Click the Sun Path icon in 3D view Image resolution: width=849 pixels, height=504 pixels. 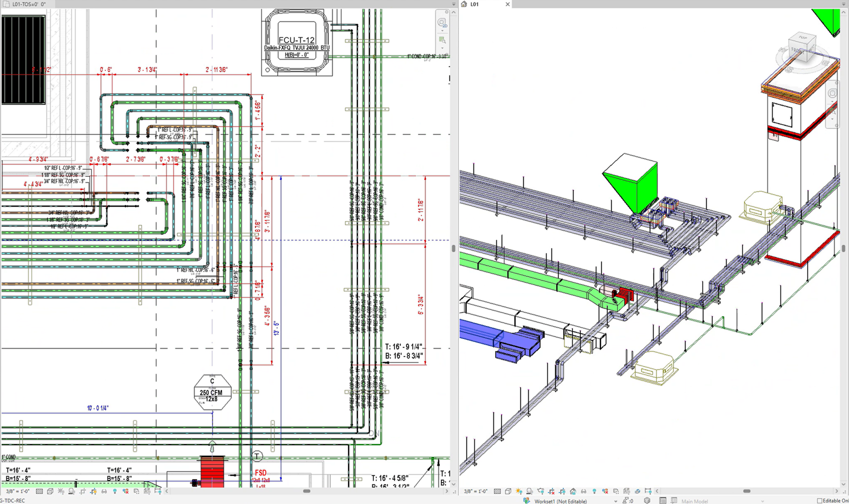[519, 491]
